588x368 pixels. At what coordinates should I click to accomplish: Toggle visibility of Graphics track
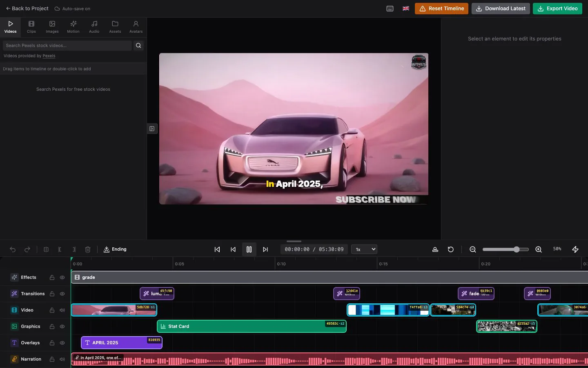[x=62, y=327]
